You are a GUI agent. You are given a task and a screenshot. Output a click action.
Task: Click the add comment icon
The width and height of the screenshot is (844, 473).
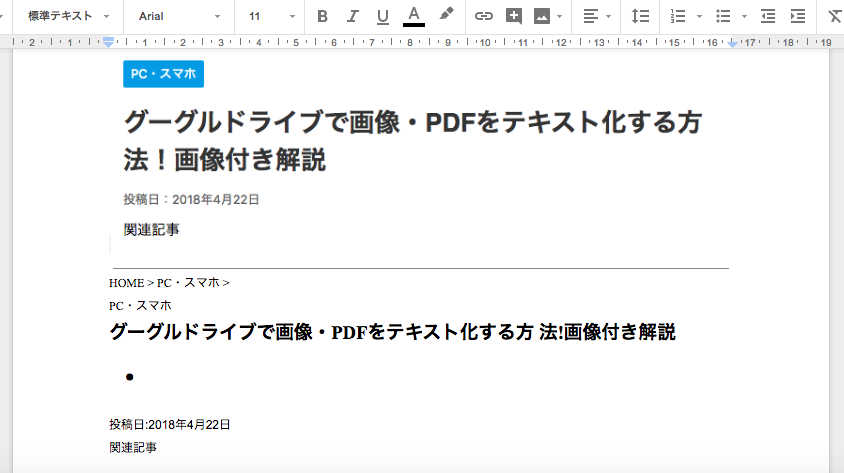coord(514,16)
